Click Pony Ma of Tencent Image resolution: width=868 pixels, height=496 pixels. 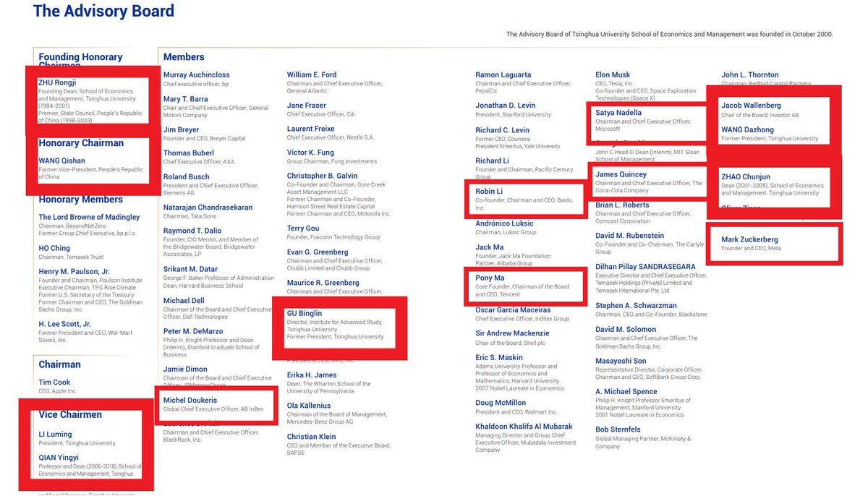click(490, 278)
